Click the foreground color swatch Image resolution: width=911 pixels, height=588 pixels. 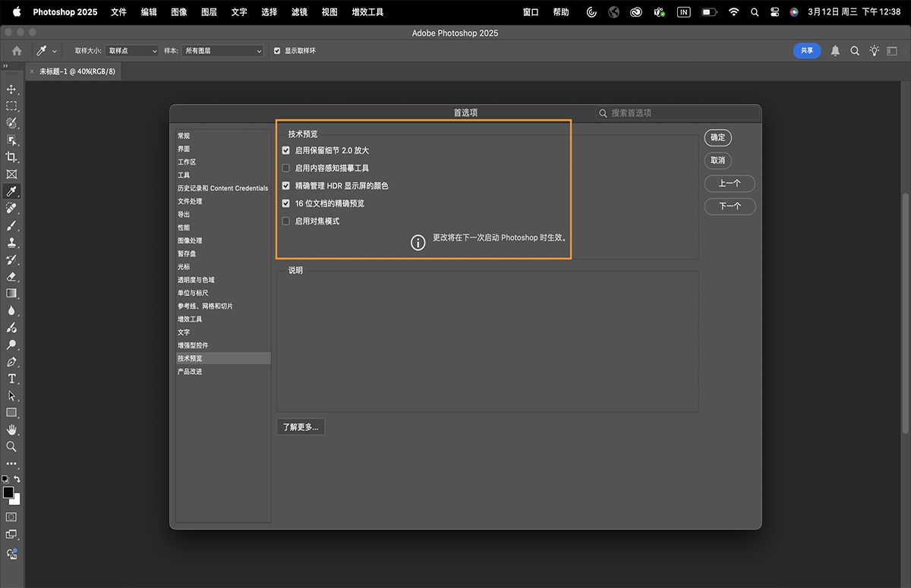pyautogui.click(x=9, y=493)
